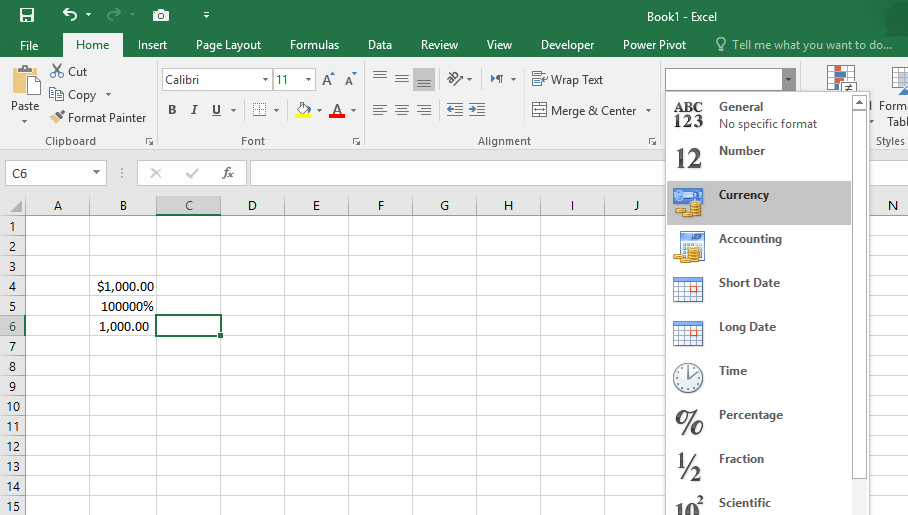Choose the General number format
Screen dimensions: 908x515
tap(759, 115)
